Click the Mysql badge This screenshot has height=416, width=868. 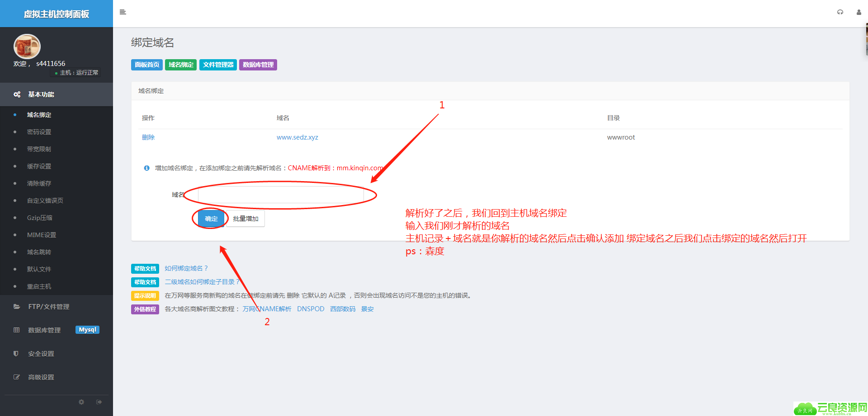tap(87, 330)
